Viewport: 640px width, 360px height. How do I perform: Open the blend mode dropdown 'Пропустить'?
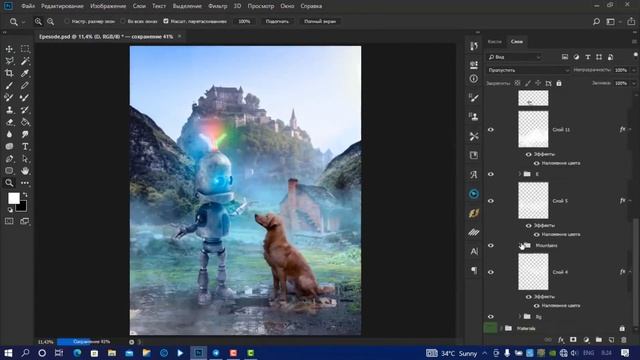coord(528,70)
